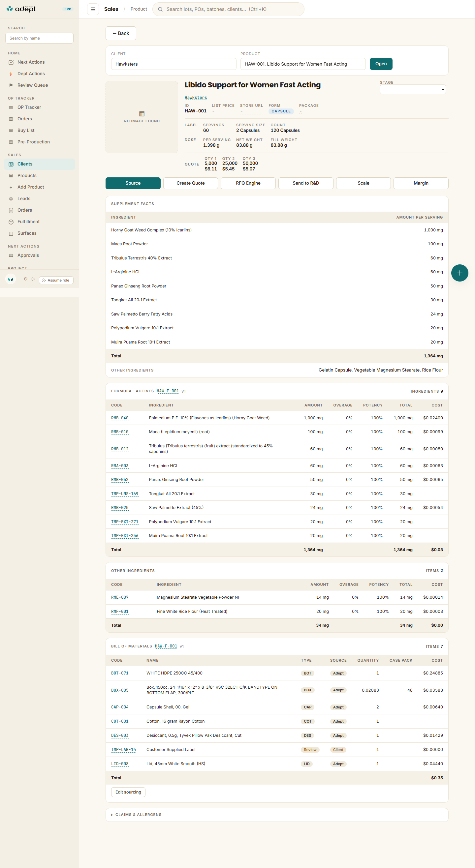Click the Horny Goat Weed Complex supplement row

tap(277, 230)
